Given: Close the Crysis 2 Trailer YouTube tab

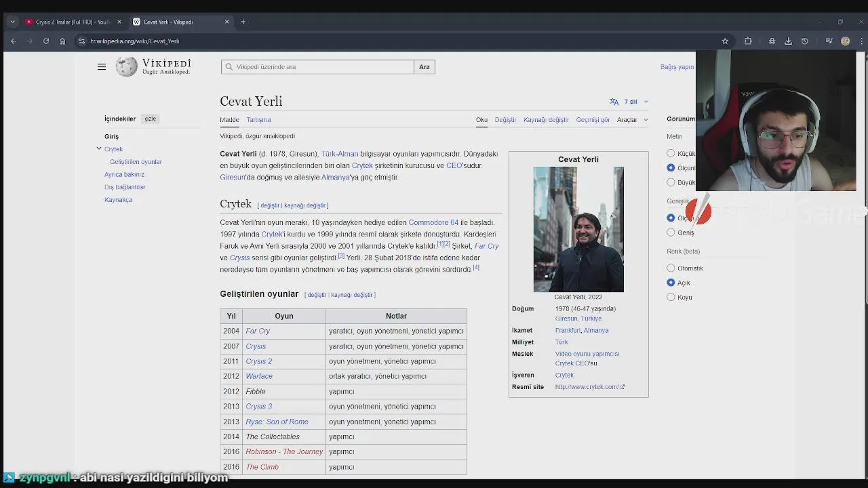Looking at the screenshot, I should [x=119, y=22].
